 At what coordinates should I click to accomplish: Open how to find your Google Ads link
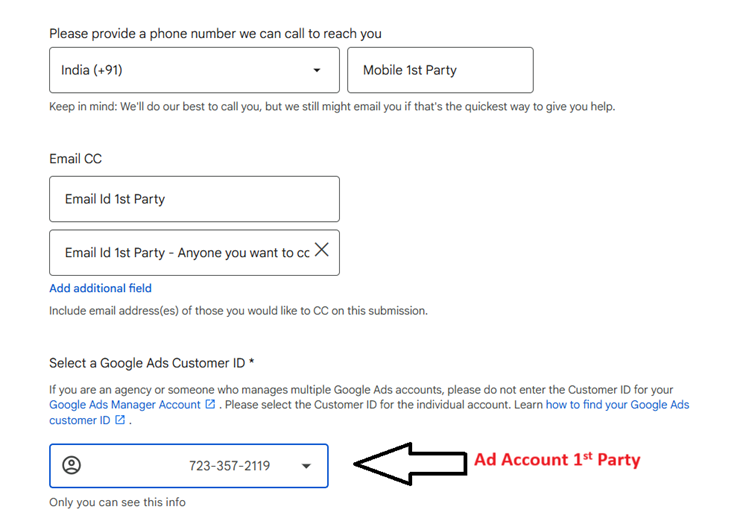(617, 405)
